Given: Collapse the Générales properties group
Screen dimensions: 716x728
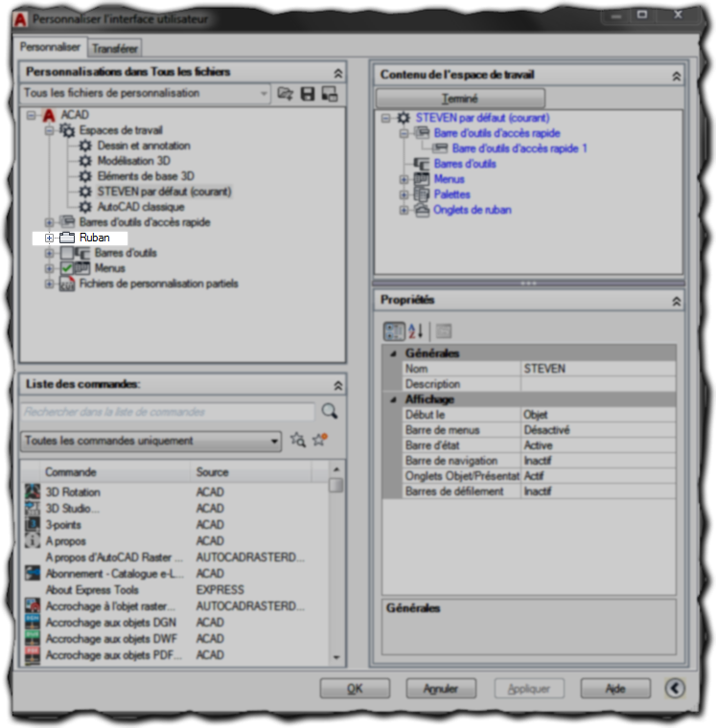Looking at the screenshot, I should click(394, 353).
